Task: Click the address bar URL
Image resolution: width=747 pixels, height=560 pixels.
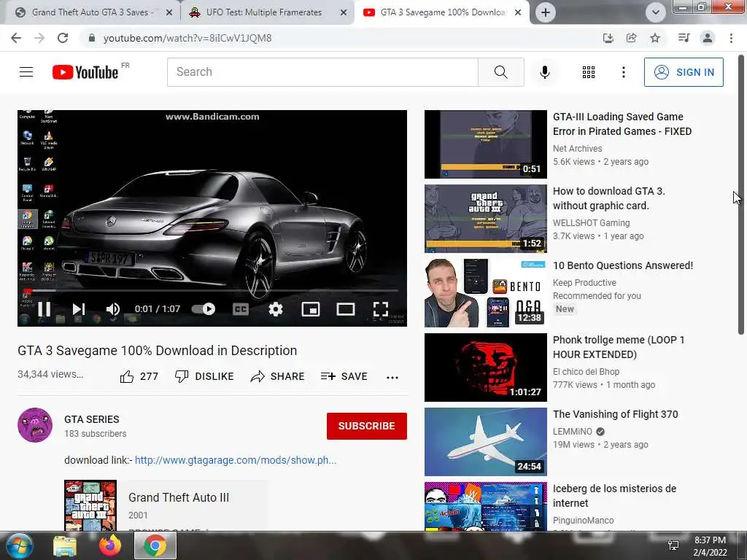Action: (x=187, y=38)
